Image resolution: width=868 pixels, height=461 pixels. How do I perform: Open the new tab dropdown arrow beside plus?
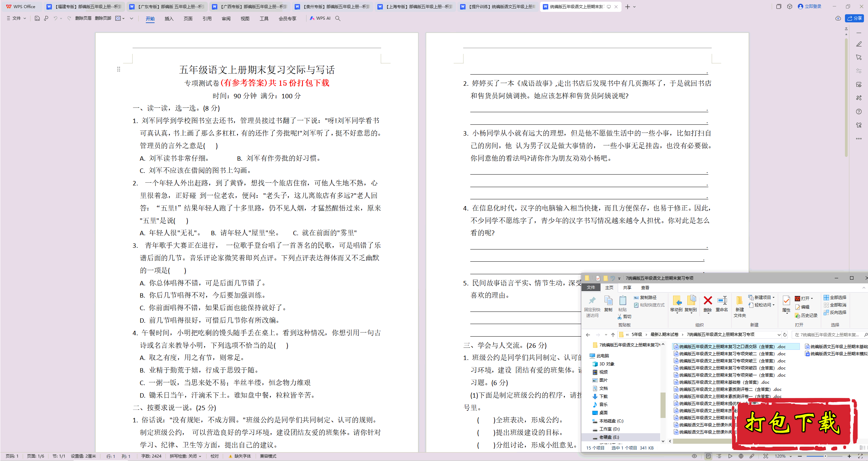(x=634, y=7)
